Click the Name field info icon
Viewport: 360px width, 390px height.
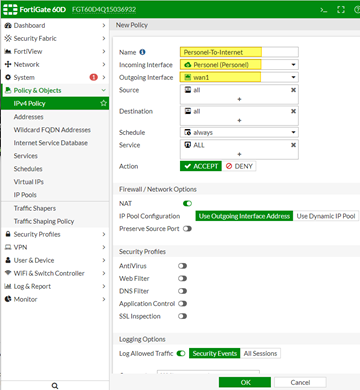pyautogui.click(x=142, y=52)
